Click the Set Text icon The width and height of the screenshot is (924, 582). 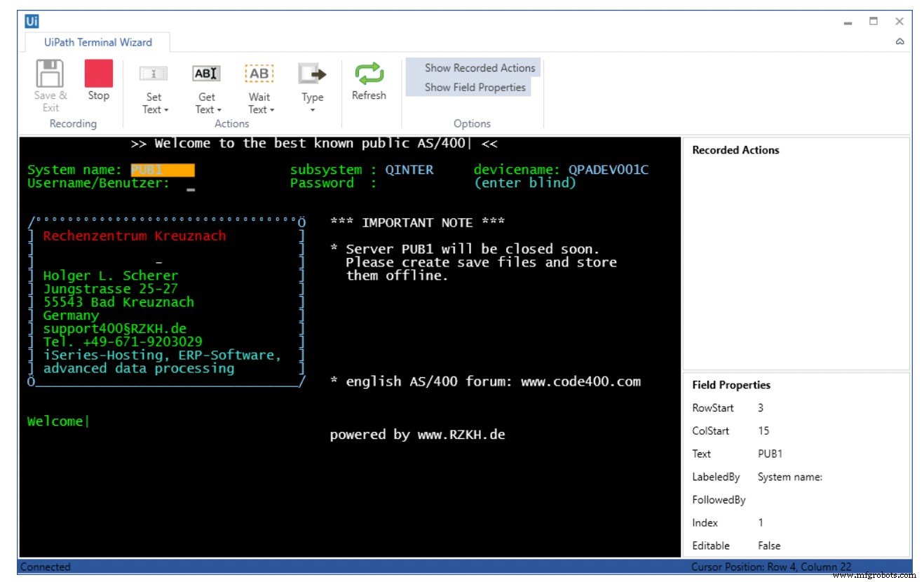point(154,74)
